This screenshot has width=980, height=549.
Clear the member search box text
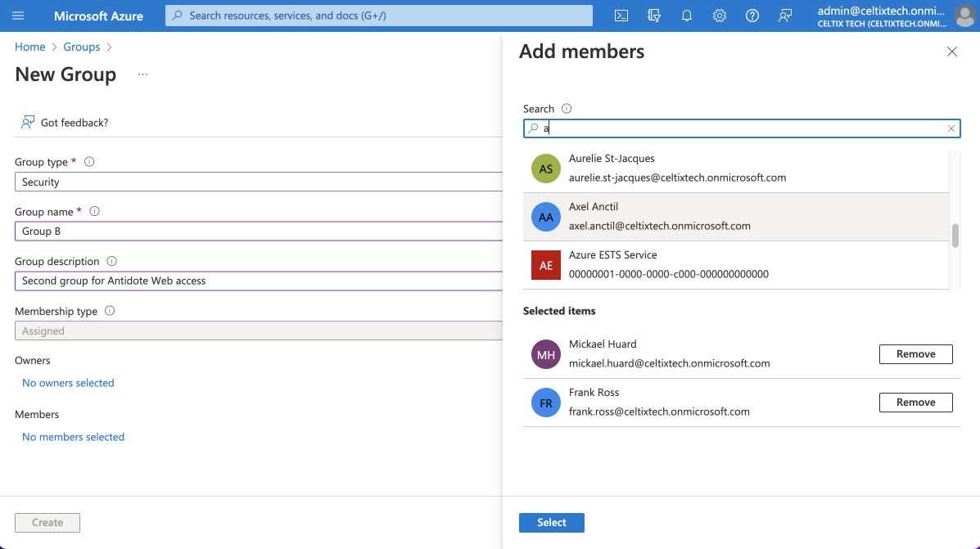pos(951,128)
